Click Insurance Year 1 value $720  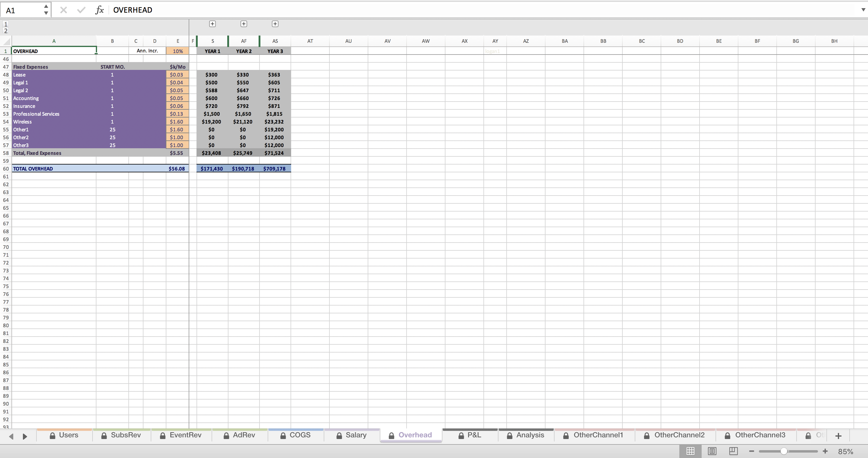[x=212, y=106]
